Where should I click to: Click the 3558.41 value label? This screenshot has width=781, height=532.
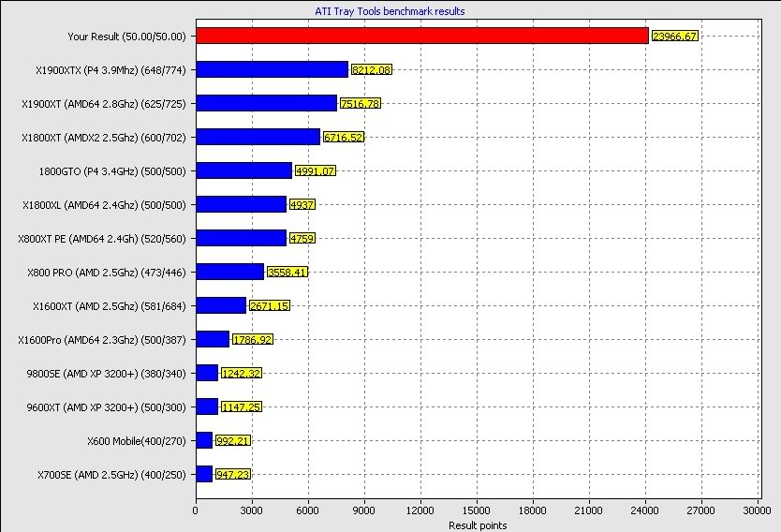(x=287, y=273)
